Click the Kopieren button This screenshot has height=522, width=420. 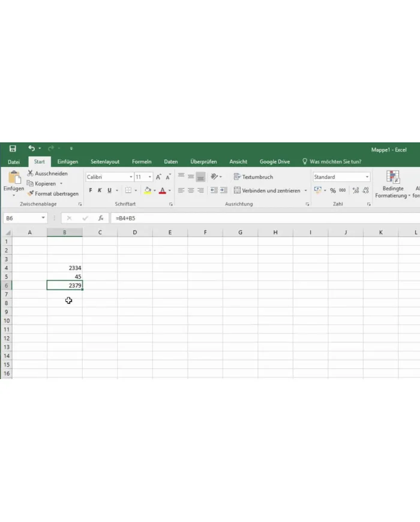click(41, 183)
